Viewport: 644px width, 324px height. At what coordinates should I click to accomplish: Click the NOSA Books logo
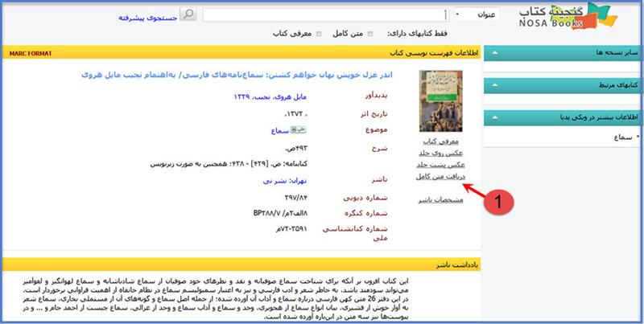pos(572,19)
